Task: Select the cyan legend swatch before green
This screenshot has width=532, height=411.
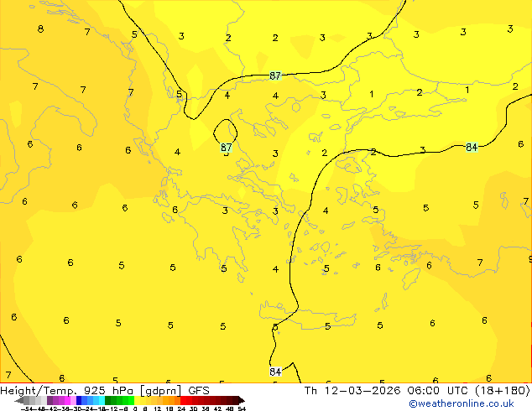Action: pos(102,400)
